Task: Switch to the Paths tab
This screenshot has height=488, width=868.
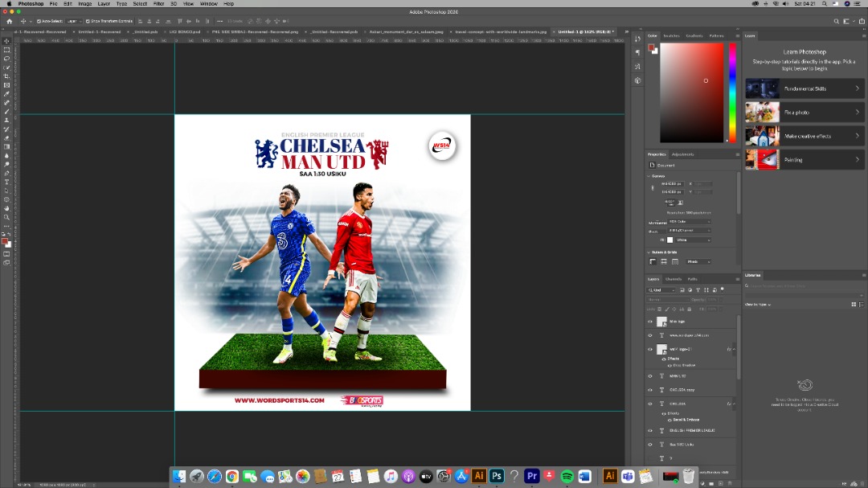Action: 693,279
